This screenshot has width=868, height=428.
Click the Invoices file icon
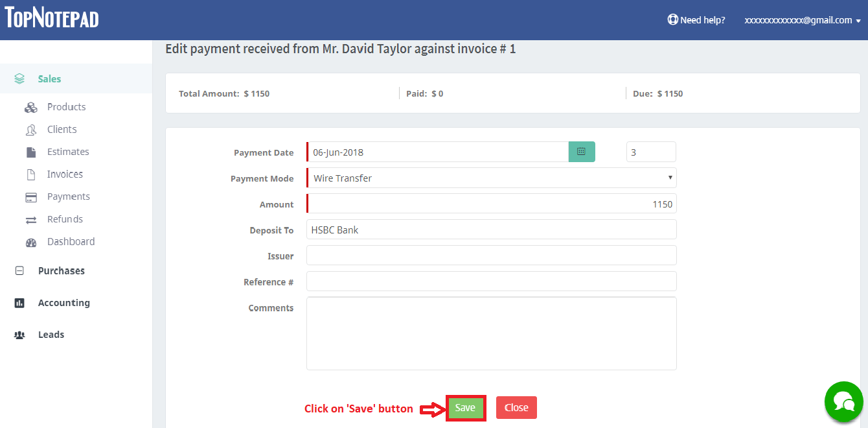point(30,174)
